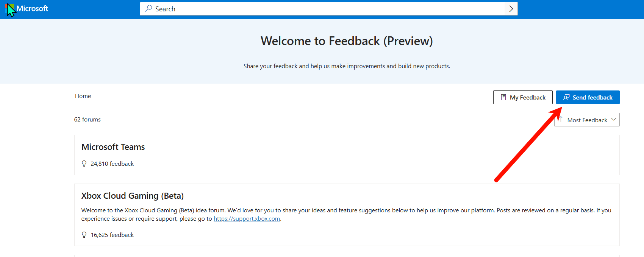Click lightbulb icon beside 16,625 feedback
644x257 pixels.
click(x=84, y=235)
